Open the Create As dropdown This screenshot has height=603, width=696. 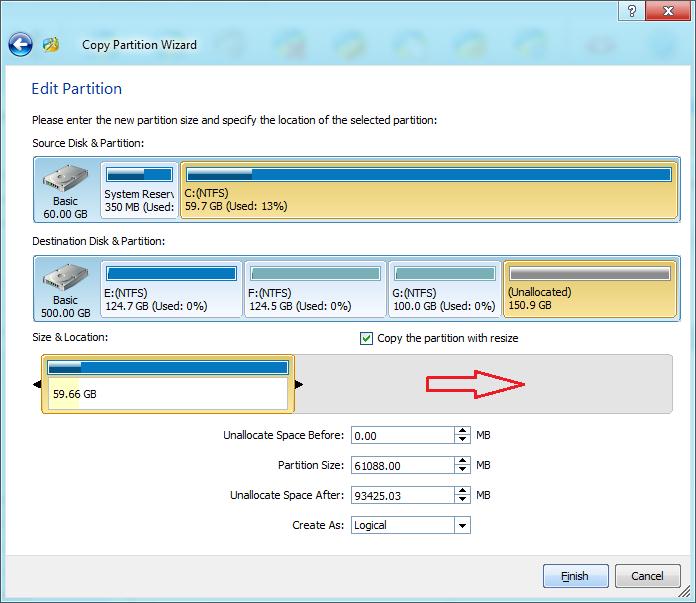click(411, 525)
